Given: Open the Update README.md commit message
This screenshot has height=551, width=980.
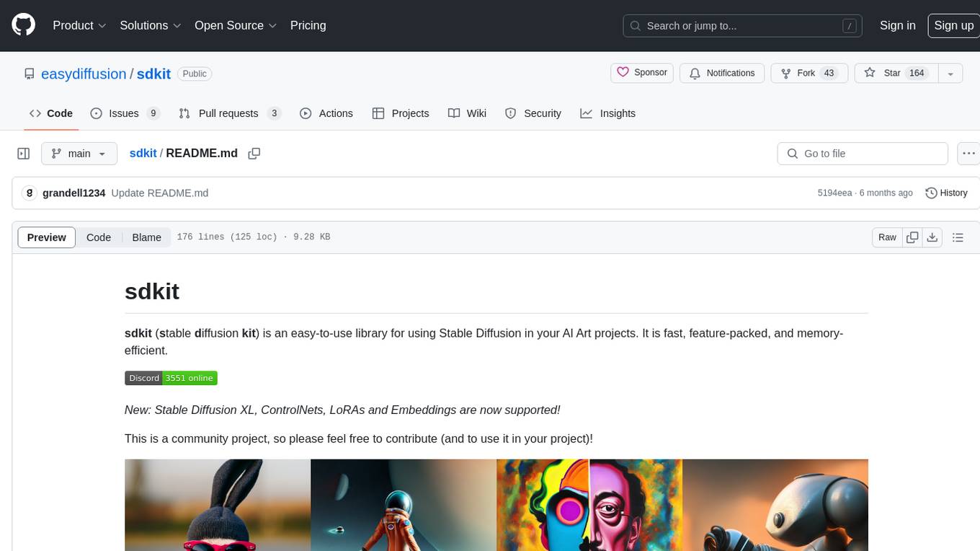Looking at the screenshot, I should pos(160,193).
